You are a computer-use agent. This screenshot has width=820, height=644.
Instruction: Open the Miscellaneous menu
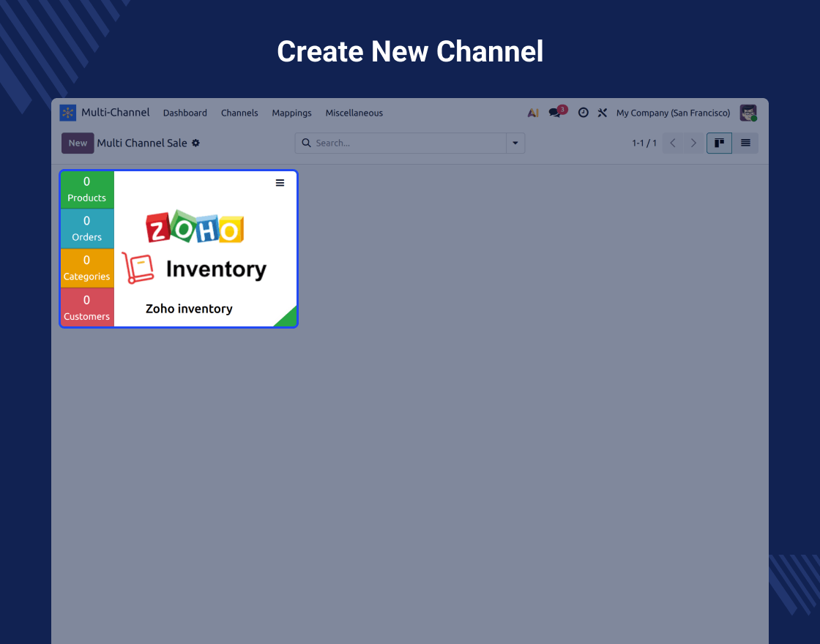tap(354, 113)
